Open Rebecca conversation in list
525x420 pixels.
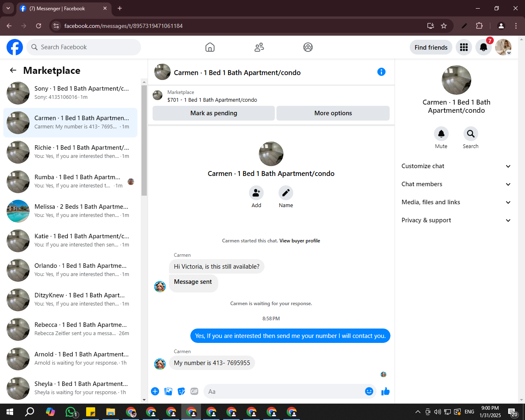coord(70,329)
